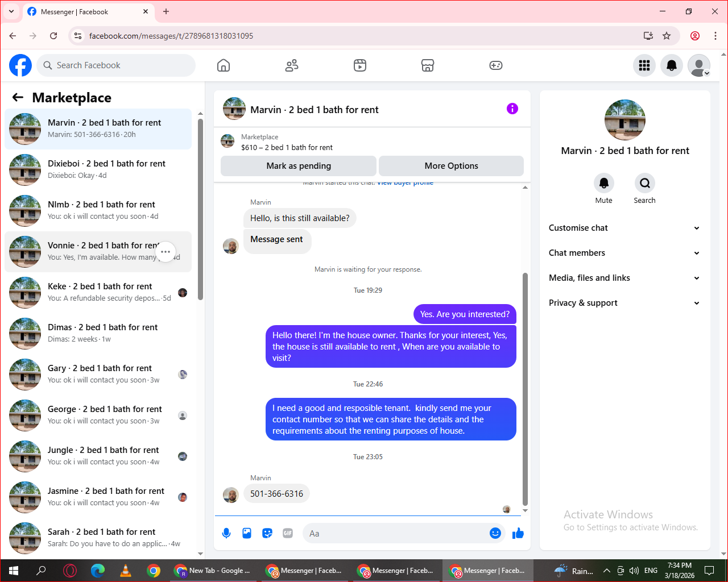Expand Privacy & support section
The width and height of the screenshot is (728, 582).
(624, 303)
